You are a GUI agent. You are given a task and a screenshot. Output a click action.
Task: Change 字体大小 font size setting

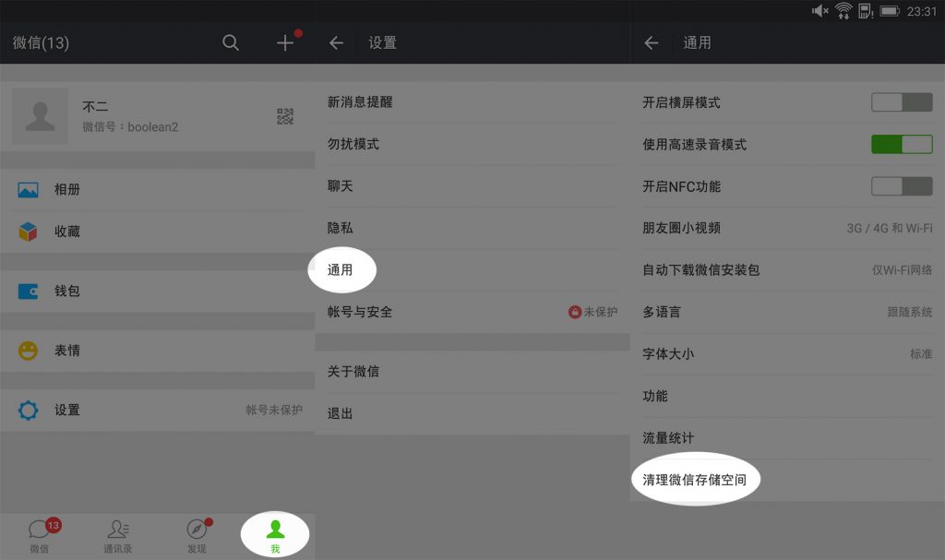click(x=788, y=354)
